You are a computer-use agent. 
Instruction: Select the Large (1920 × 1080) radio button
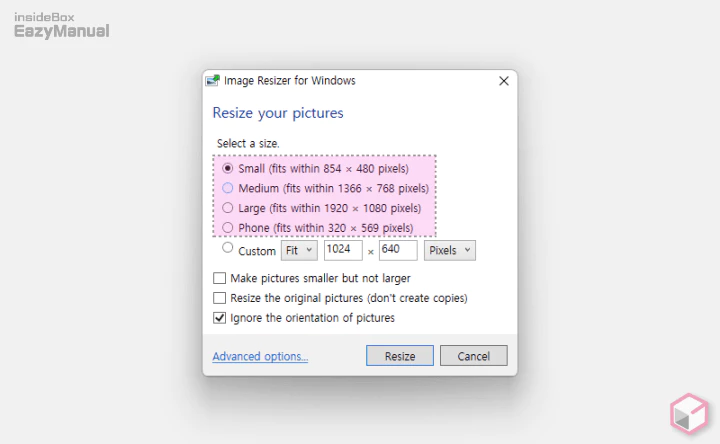point(228,208)
